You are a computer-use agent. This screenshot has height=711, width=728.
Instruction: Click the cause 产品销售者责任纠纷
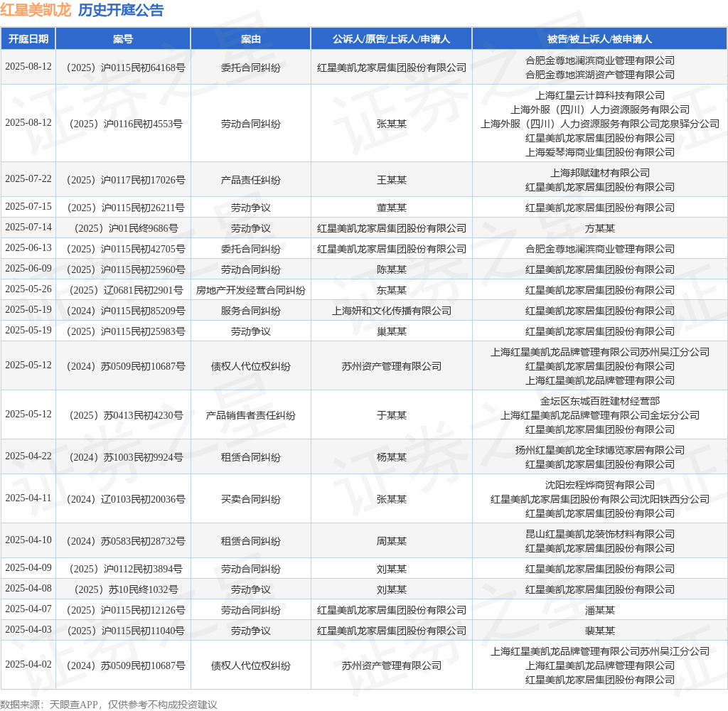click(251, 416)
